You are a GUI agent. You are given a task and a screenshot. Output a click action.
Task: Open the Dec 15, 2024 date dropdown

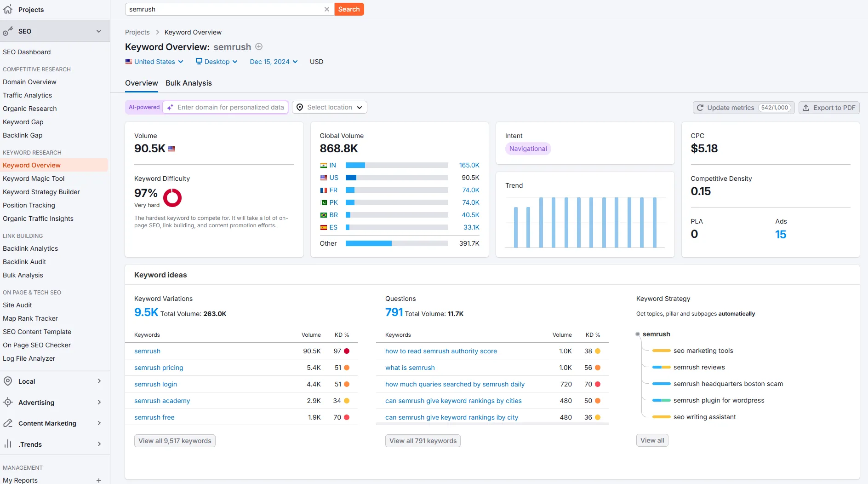tap(274, 62)
